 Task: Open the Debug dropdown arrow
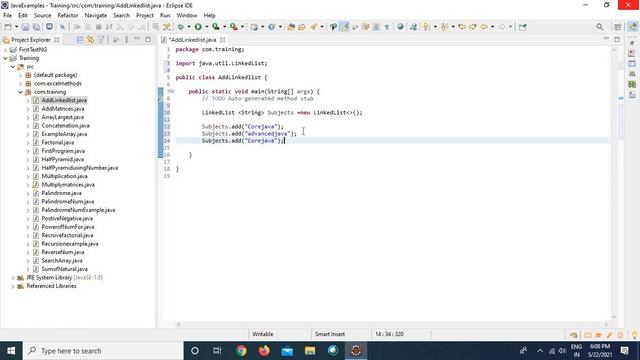(189, 27)
